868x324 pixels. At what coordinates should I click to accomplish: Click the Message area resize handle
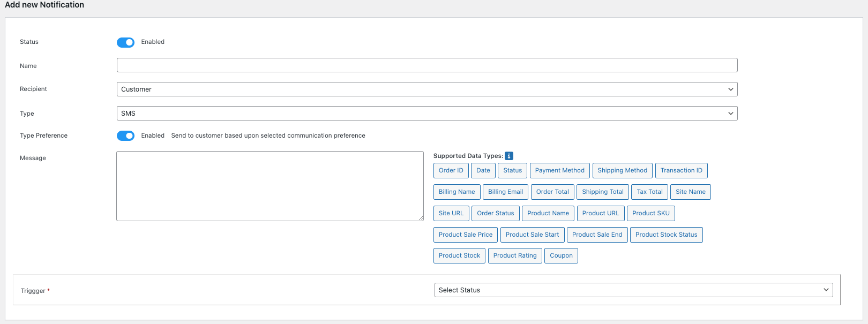tap(421, 218)
